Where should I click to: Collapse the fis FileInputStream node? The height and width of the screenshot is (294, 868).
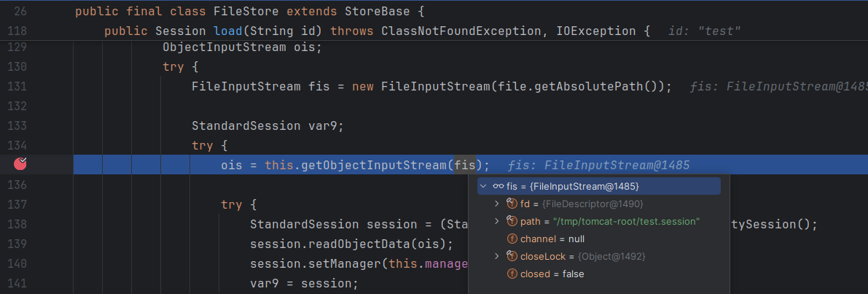click(483, 187)
